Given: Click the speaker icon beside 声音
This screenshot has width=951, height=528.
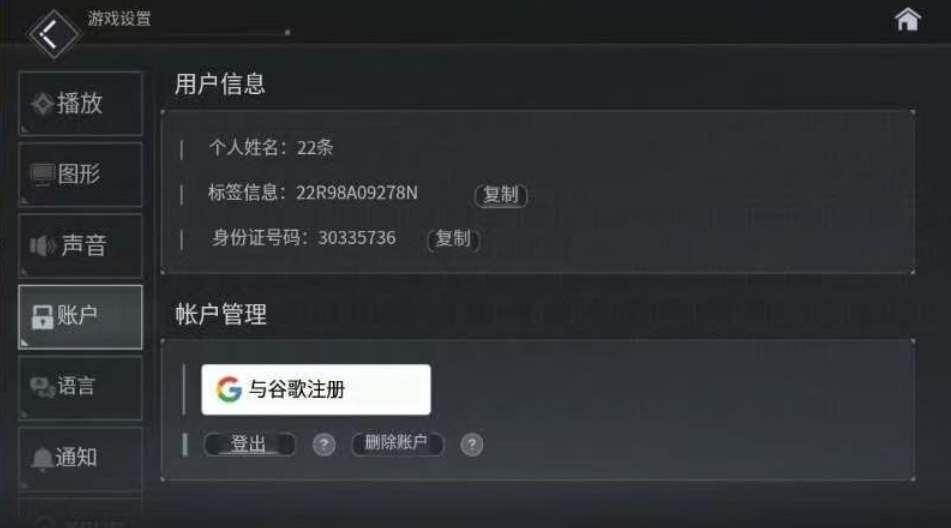Looking at the screenshot, I should [x=42, y=246].
